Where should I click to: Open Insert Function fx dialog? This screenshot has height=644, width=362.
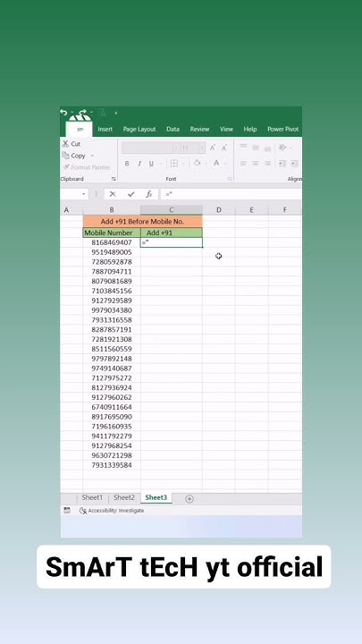149,194
